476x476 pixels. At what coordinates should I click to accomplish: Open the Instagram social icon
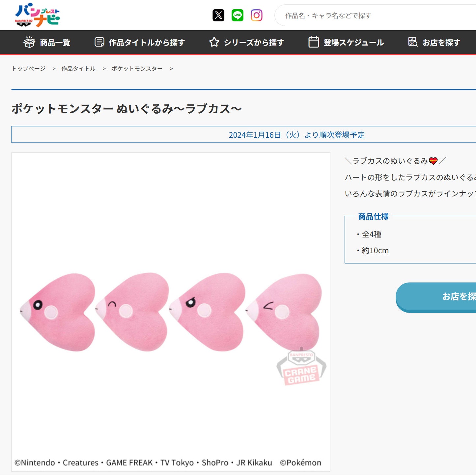pyautogui.click(x=257, y=15)
